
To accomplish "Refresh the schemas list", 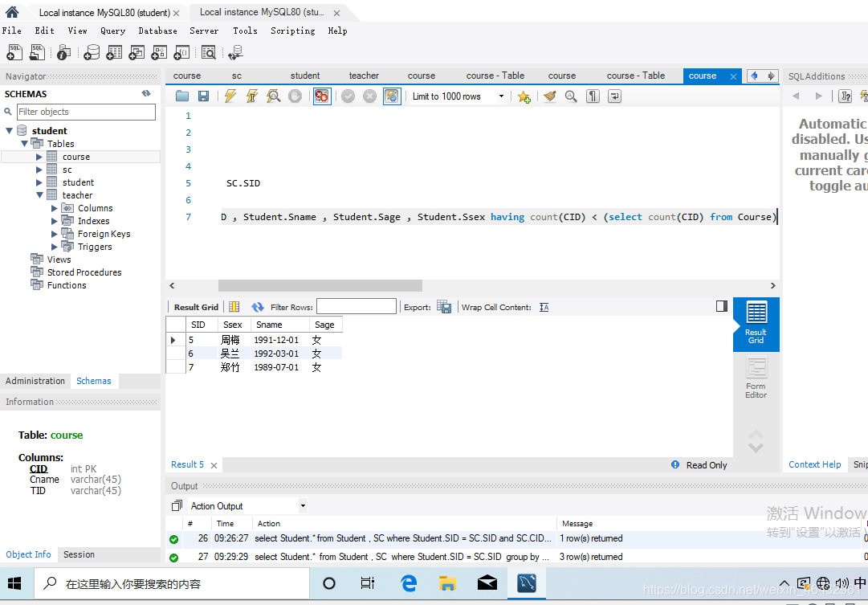I will (146, 94).
